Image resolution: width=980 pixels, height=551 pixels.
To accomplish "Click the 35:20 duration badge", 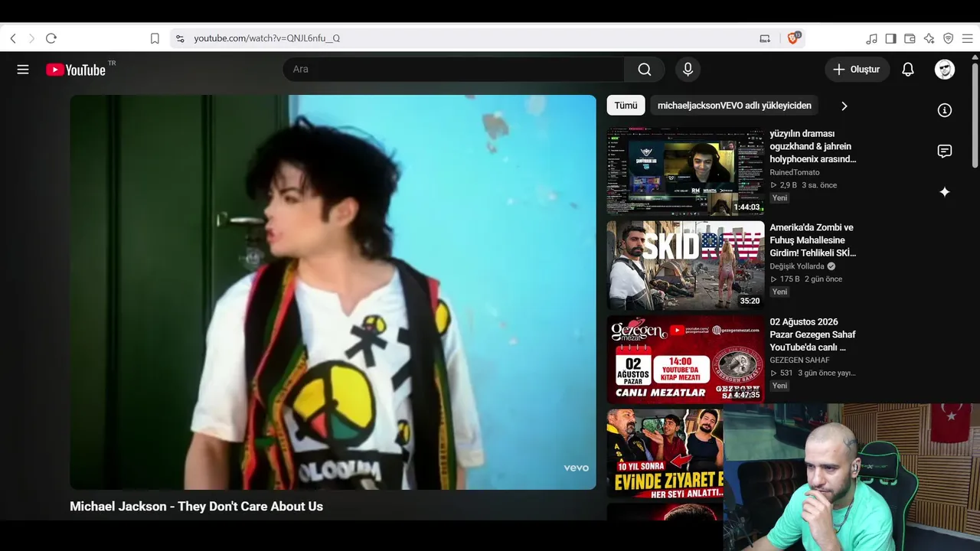I will [x=750, y=302].
